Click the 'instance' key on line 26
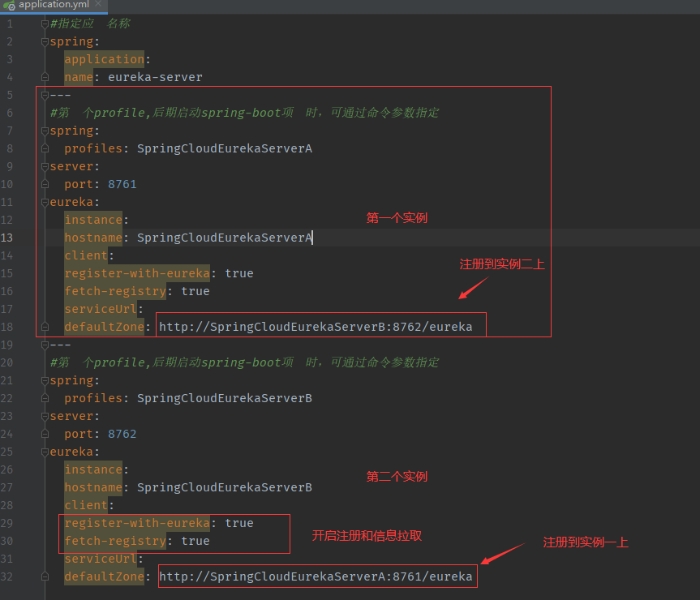The width and height of the screenshot is (700, 600). (x=93, y=469)
